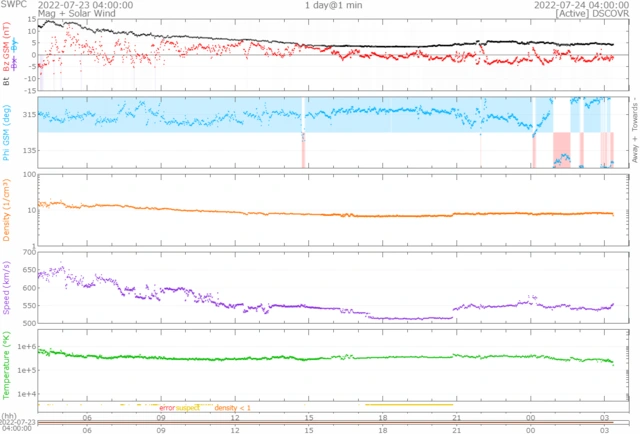Click the 'Away + Towards -' sector label
This screenshot has width=640, height=434.
click(x=635, y=130)
